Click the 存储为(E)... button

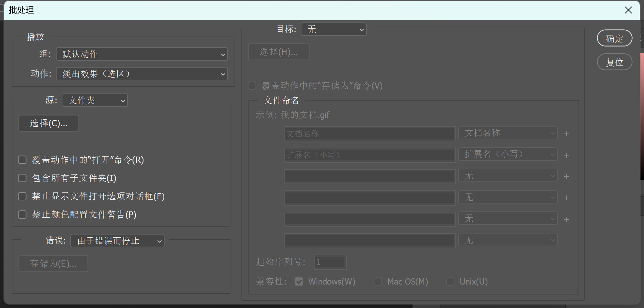53,264
